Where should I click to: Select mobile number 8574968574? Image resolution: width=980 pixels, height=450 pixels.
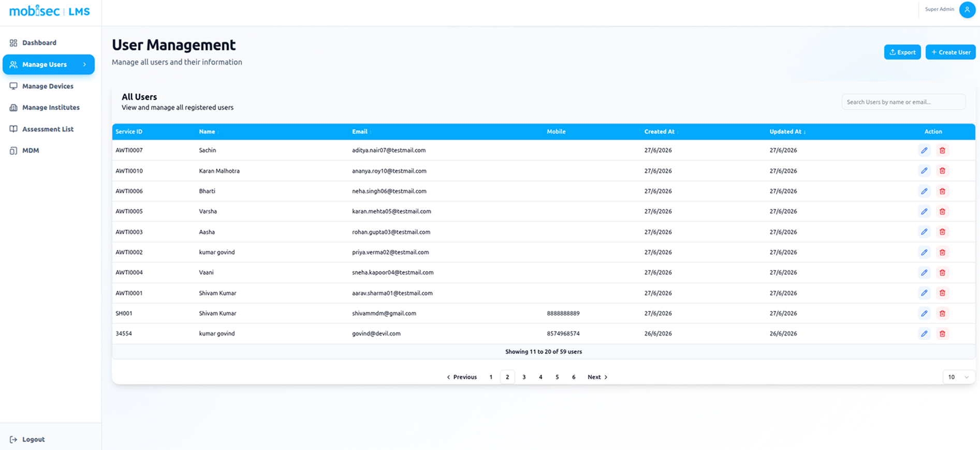tap(563, 333)
